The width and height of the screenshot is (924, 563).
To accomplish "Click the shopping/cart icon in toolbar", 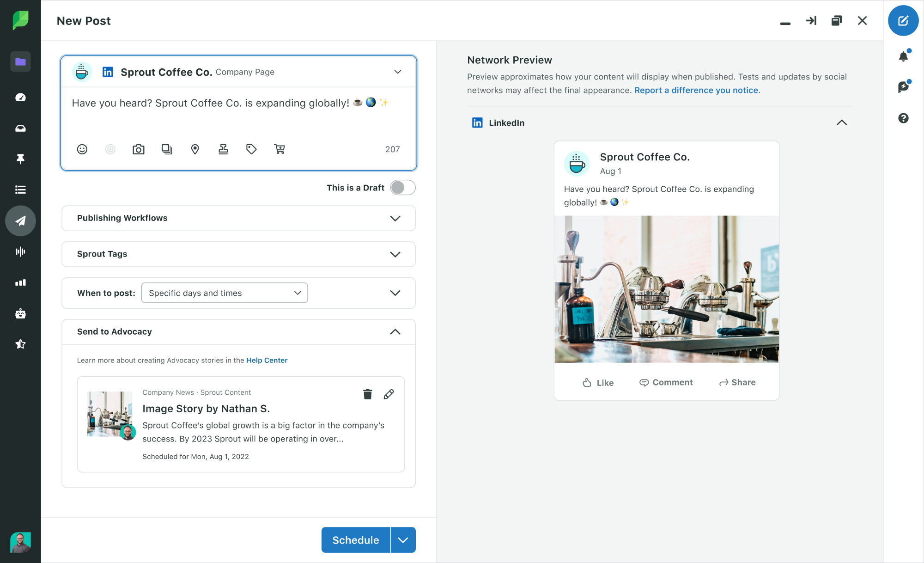I will [279, 149].
